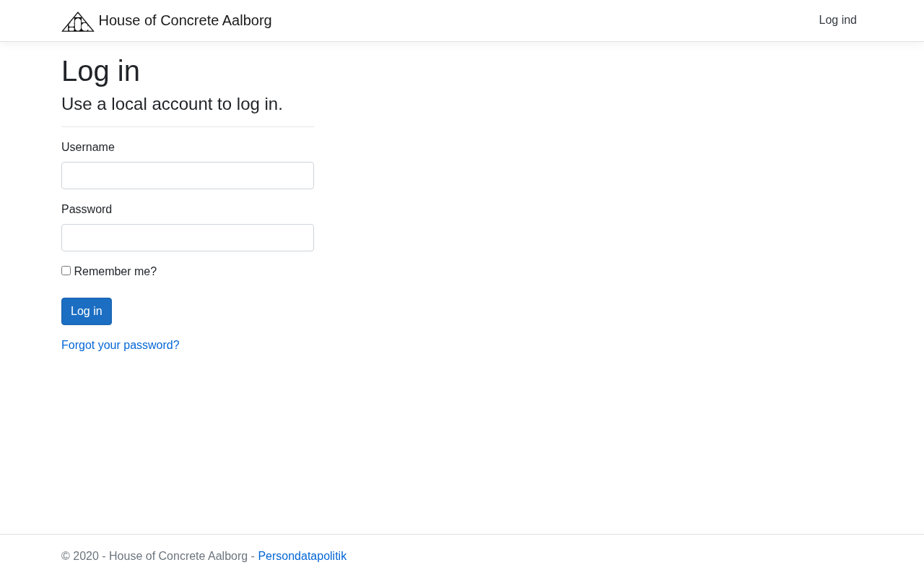Screen dimensions: 924x578
Task: Select the Log ind navigation item
Action: click(837, 20)
